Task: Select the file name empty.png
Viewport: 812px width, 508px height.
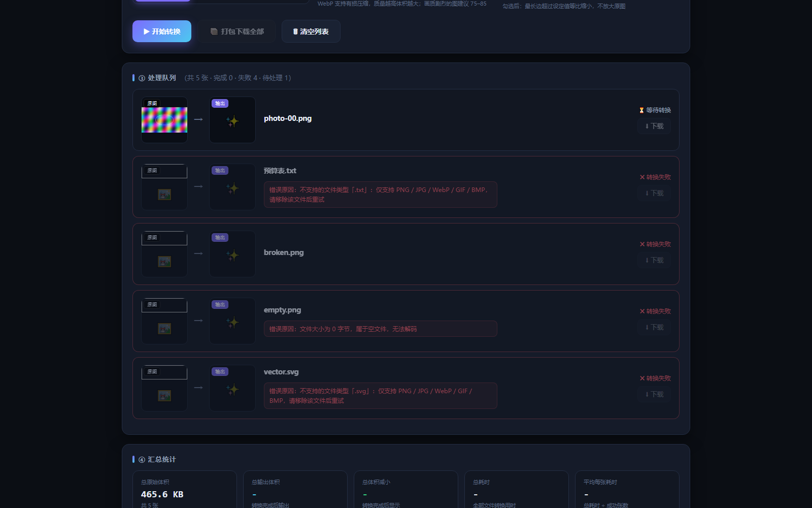Action: [282, 310]
